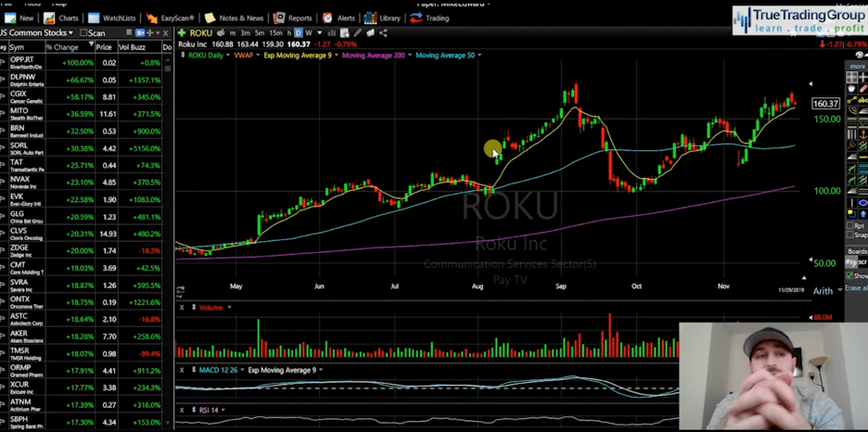Select the Daily D timeframe
The width and height of the screenshot is (868, 432).
[299, 33]
